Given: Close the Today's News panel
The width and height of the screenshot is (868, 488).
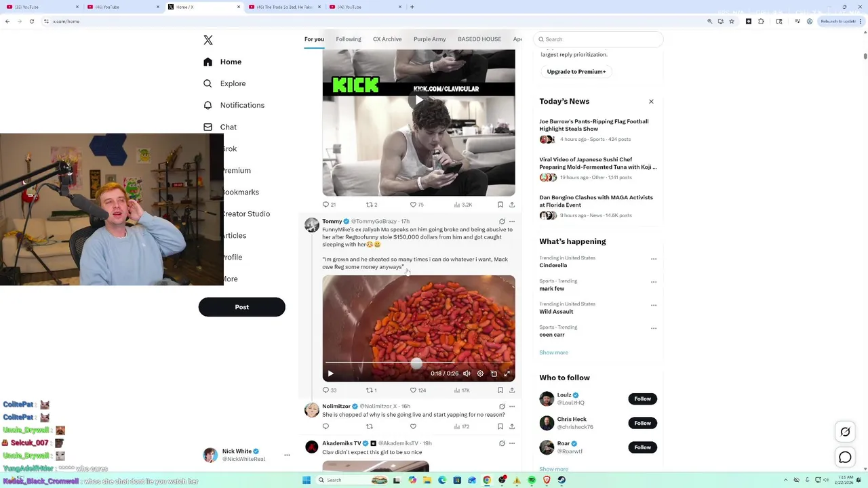Looking at the screenshot, I should (651, 102).
